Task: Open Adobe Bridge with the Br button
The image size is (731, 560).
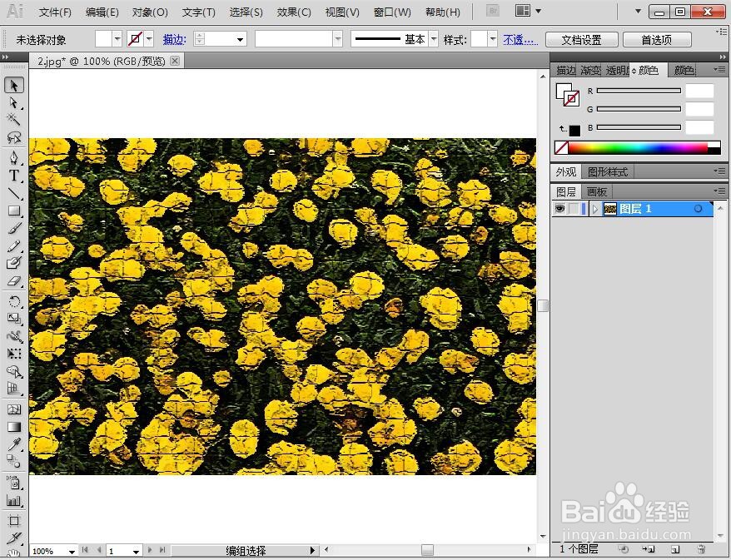Action: point(493,11)
